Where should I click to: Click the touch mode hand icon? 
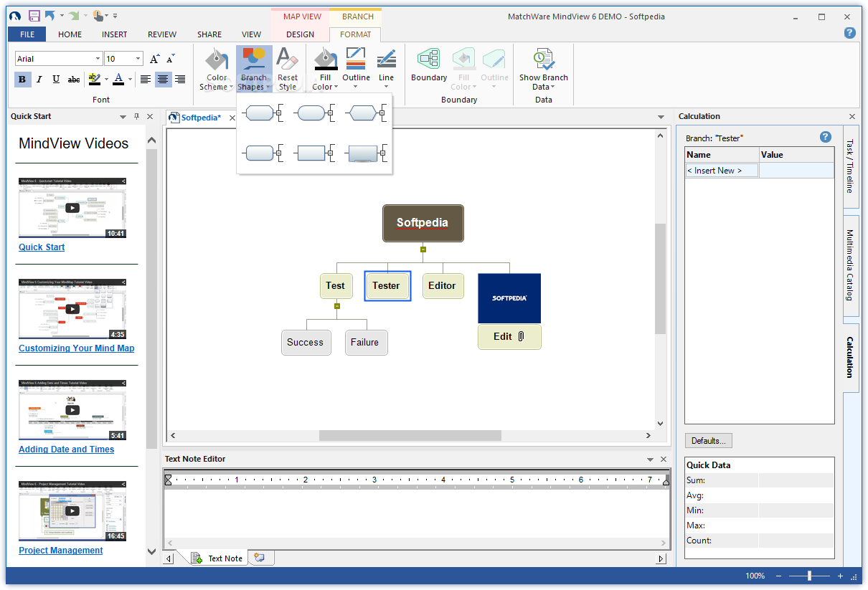click(x=98, y=15)
